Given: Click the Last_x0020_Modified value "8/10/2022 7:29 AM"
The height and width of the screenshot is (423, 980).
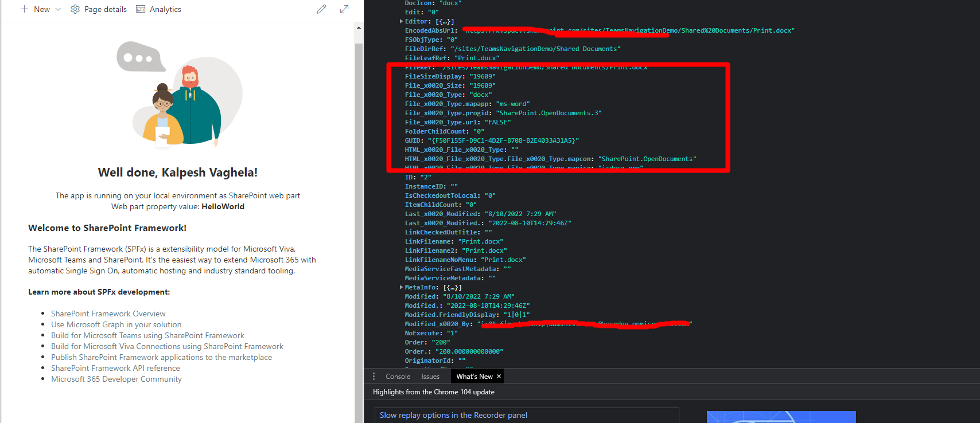Looking at the screenshot, I should point(520,214).
